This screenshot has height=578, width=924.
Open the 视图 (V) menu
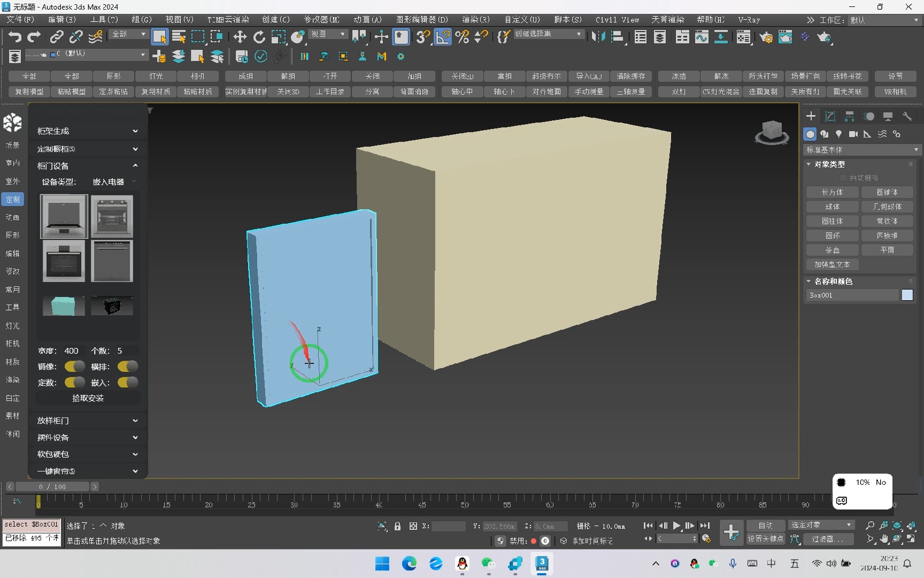coord(179,19)
